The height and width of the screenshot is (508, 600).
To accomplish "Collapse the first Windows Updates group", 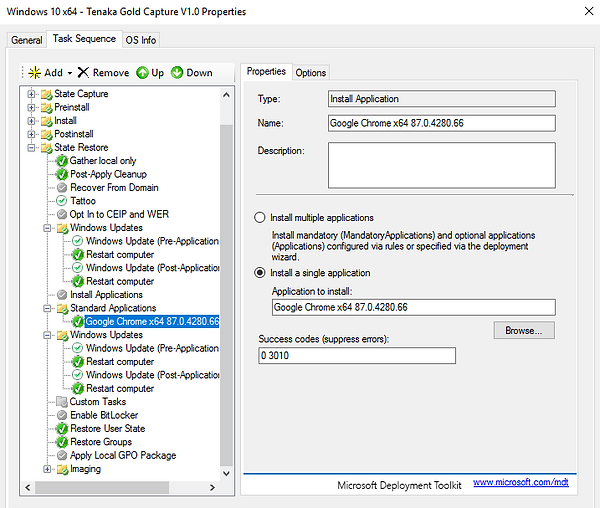I will point(47,228).
